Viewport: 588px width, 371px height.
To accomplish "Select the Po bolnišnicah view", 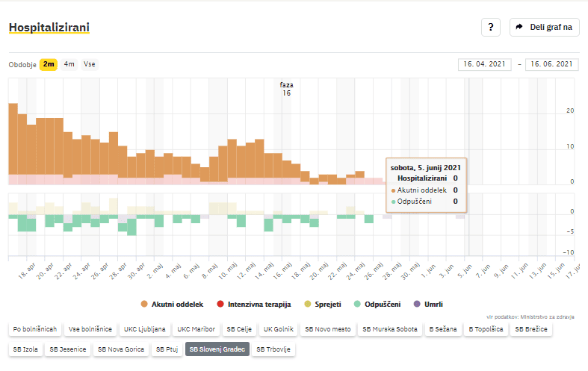I will click(x=34, y=328).
